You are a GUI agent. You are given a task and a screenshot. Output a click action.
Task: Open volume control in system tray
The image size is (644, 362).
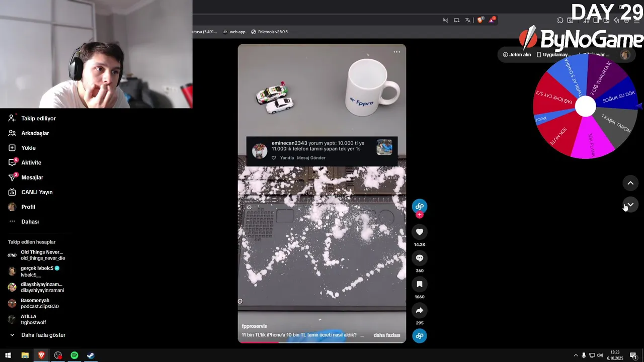pos(600,355)
